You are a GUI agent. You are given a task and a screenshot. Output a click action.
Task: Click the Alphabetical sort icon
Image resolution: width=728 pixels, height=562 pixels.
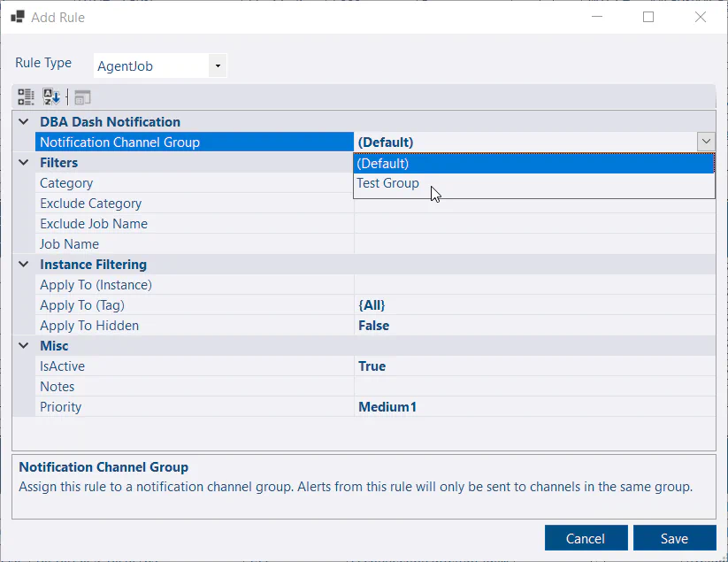click(52, 97)
